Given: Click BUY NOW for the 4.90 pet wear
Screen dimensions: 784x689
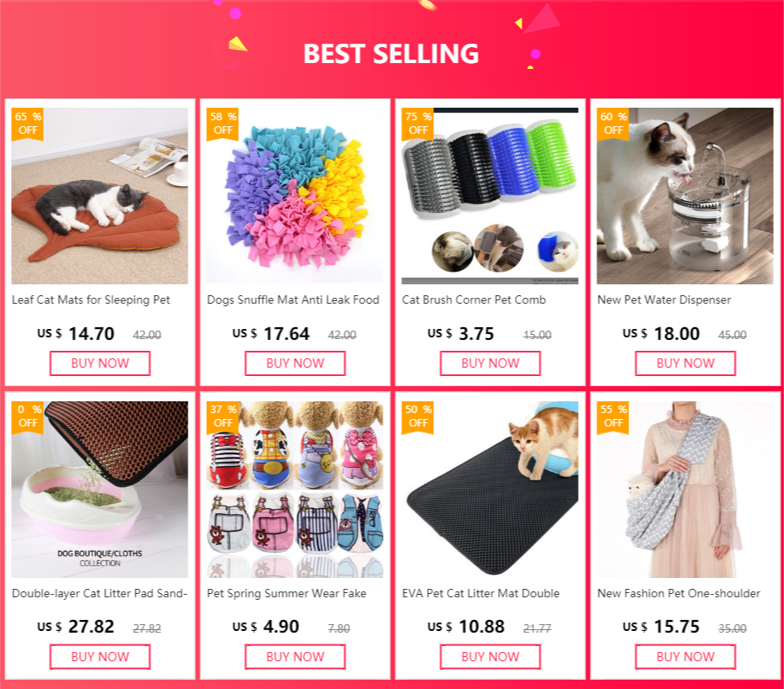Looking at the screenshot, I should [x=295, y=656].
